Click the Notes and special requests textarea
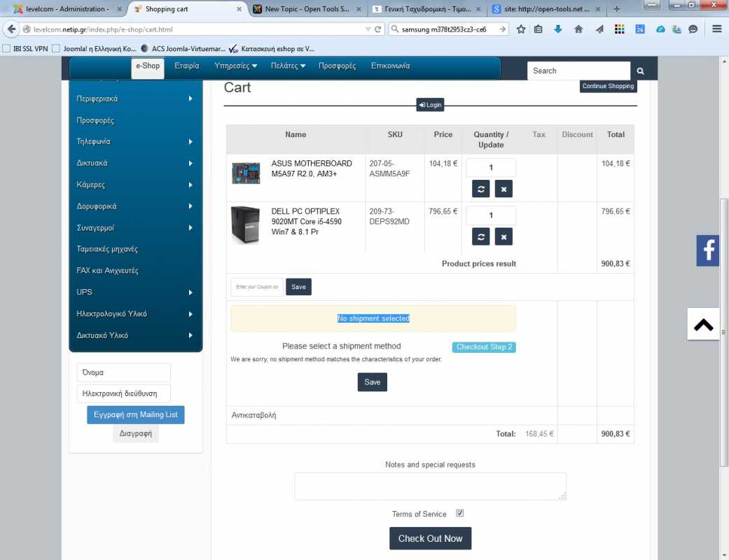Screen dimensions: 729x560 pyautogui.click(x=430, y=486)
